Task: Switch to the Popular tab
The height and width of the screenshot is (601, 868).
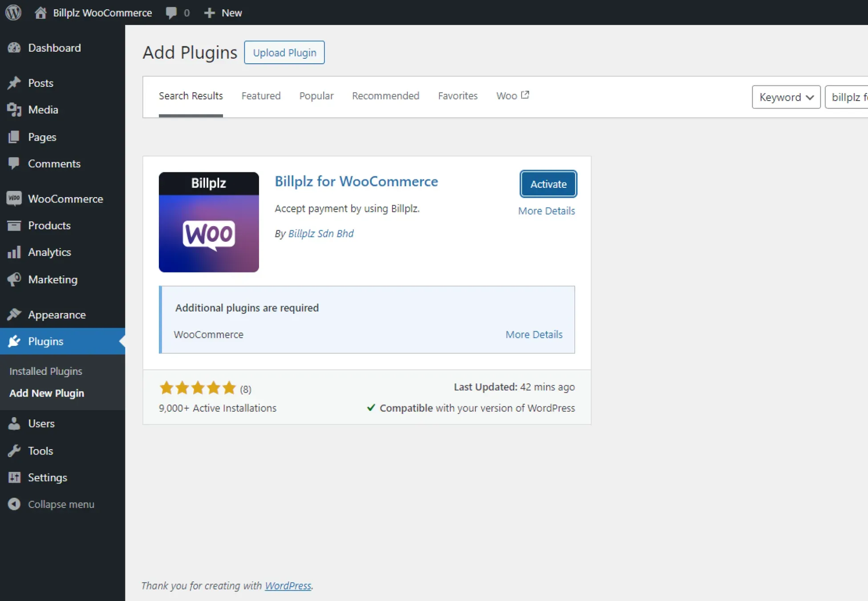Action: pyautogui.click(x=316, y=96)
